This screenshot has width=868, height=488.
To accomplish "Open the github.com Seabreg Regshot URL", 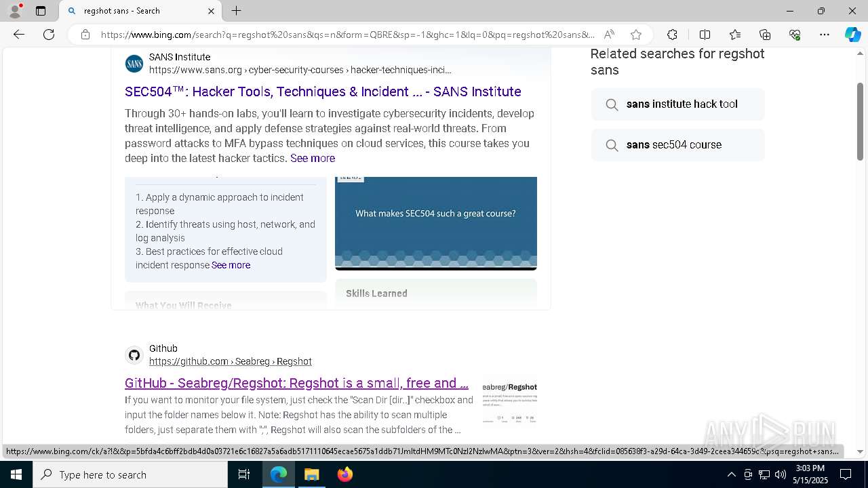I will 231,361.
